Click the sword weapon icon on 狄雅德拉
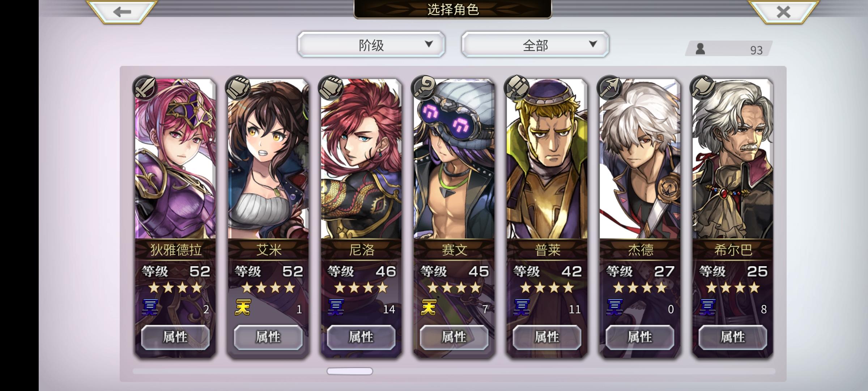The image size is (868, 391). coord(145,88)
